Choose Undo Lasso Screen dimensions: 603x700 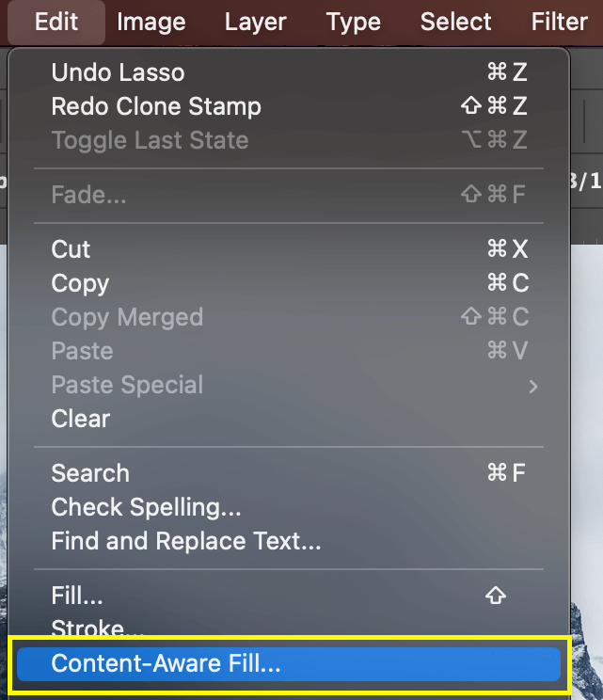(289, 72)
